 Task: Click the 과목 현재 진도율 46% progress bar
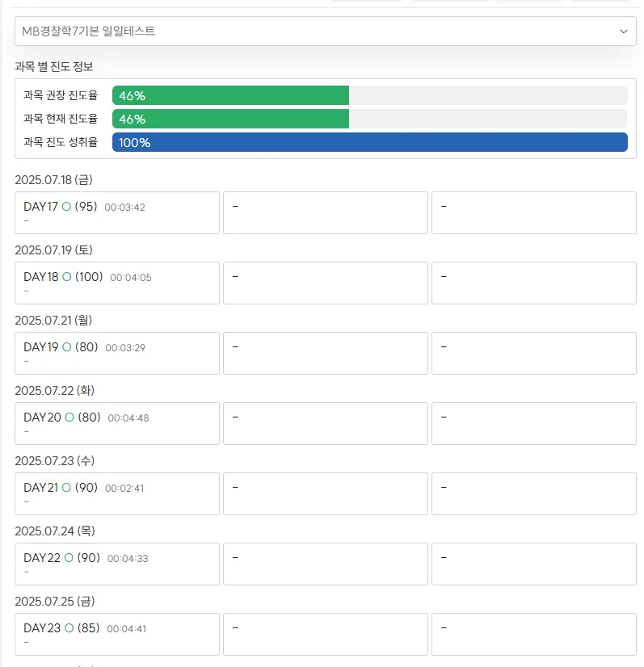point(370,119)
